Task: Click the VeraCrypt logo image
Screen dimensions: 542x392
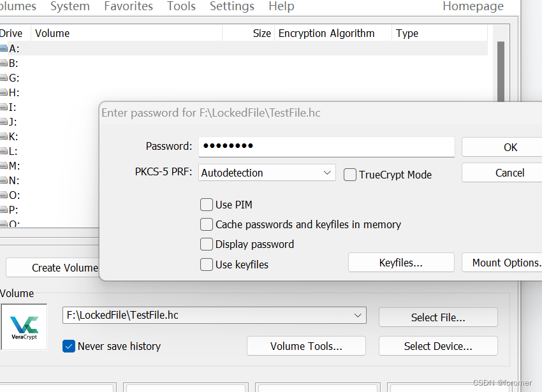Action: coord(24,327)
